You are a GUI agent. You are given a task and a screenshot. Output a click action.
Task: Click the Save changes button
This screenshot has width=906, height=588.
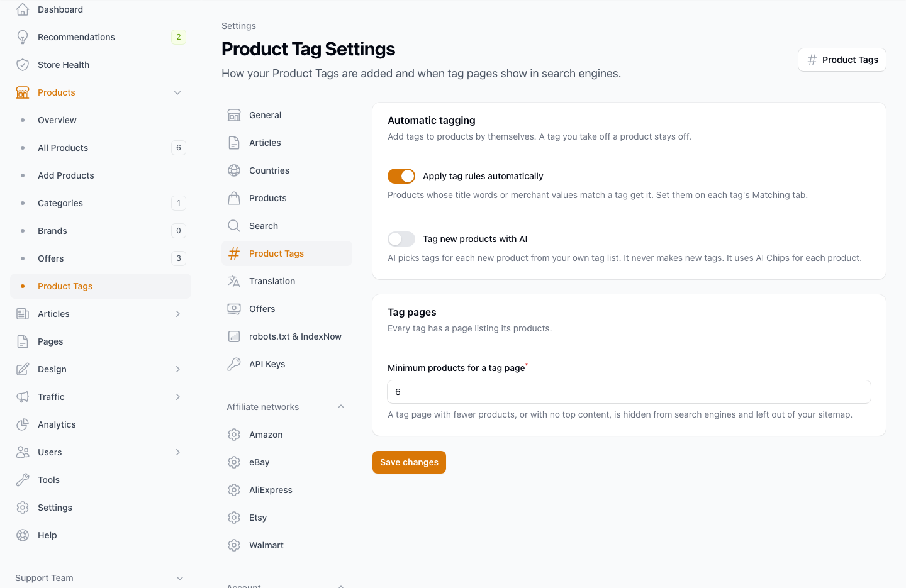click(409, 462)
